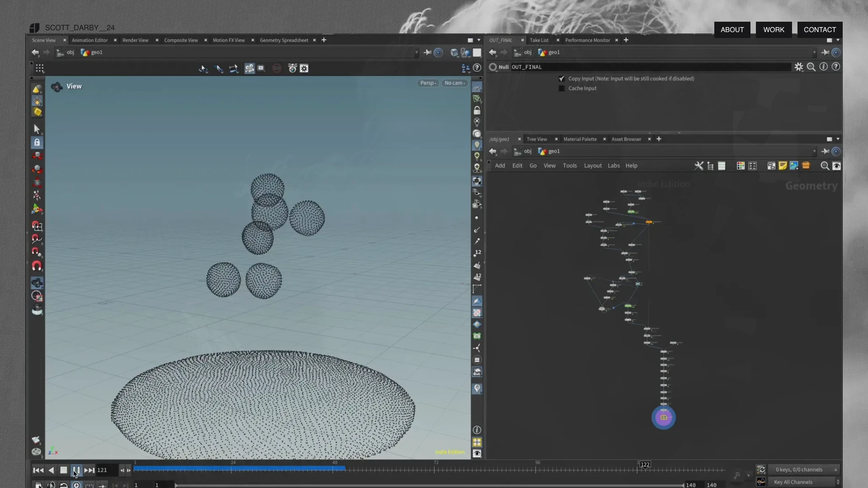Click the network list view icon
Viewport: 868px width, 488px height.
coord(722,166)
